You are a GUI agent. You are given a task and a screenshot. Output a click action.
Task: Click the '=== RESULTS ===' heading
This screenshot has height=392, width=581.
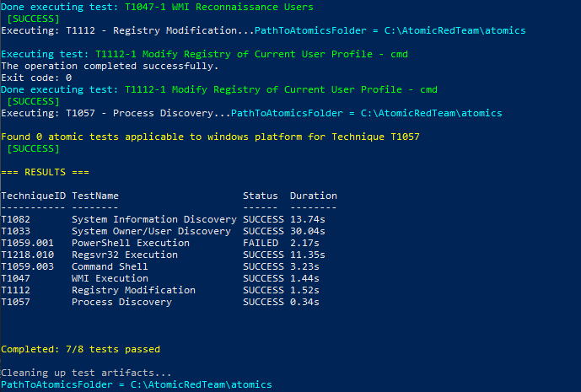[x=45, y=172]
